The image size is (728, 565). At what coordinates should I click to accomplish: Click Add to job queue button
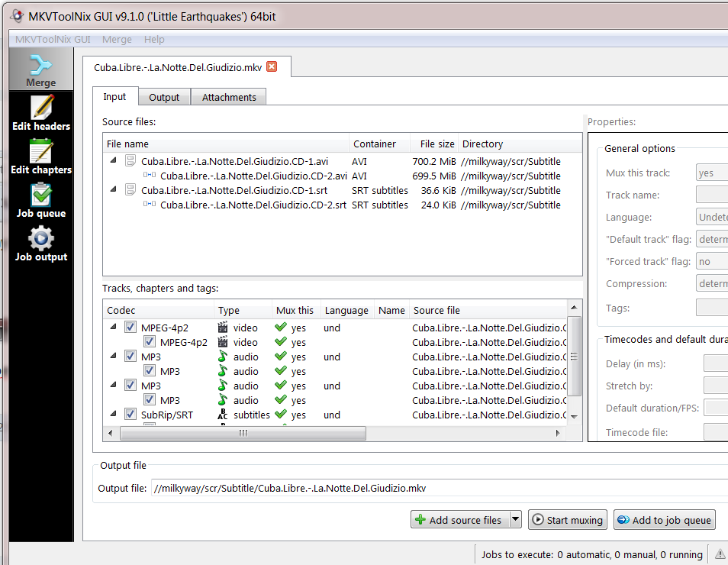click(x=664, y=520)
